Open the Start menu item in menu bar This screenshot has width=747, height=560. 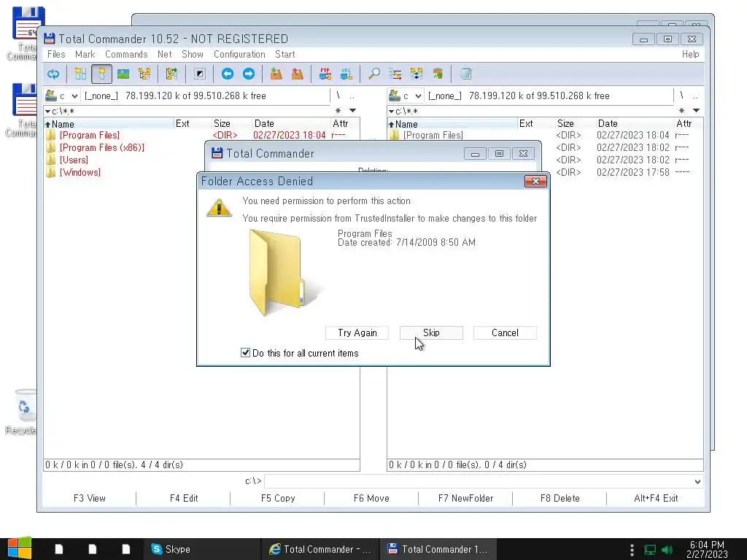(285, 54)
